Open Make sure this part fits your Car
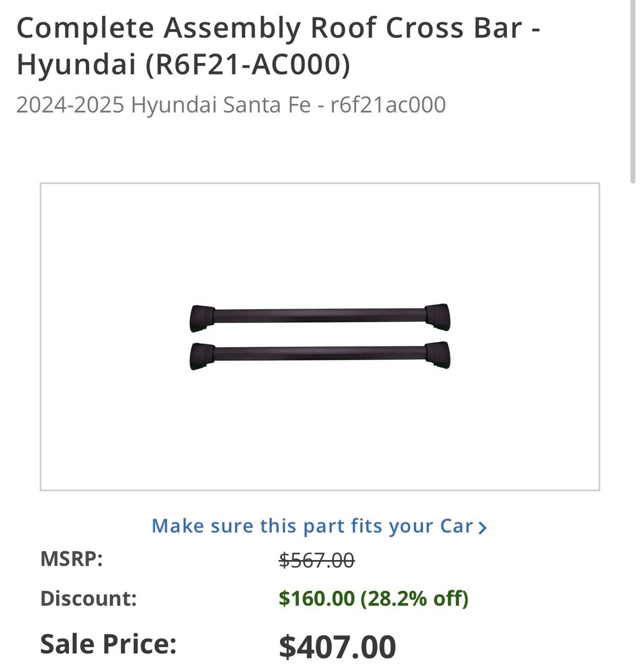The width and height of the screenshot is (640, 672). pos(312,525)
